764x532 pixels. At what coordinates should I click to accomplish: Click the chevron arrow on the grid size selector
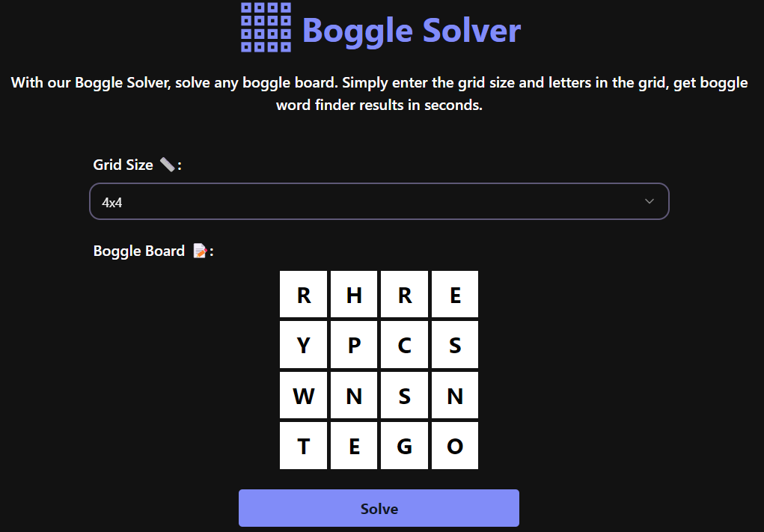point(648,201)
